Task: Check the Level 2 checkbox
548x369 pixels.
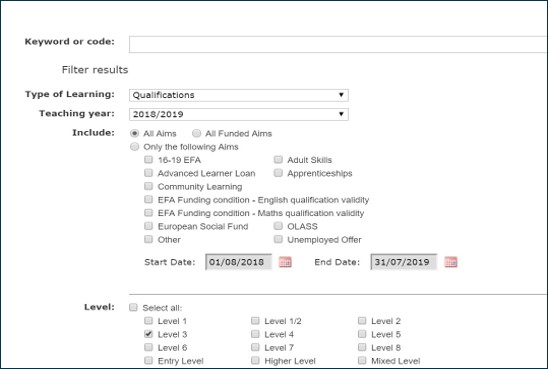Action: [362, 320]
